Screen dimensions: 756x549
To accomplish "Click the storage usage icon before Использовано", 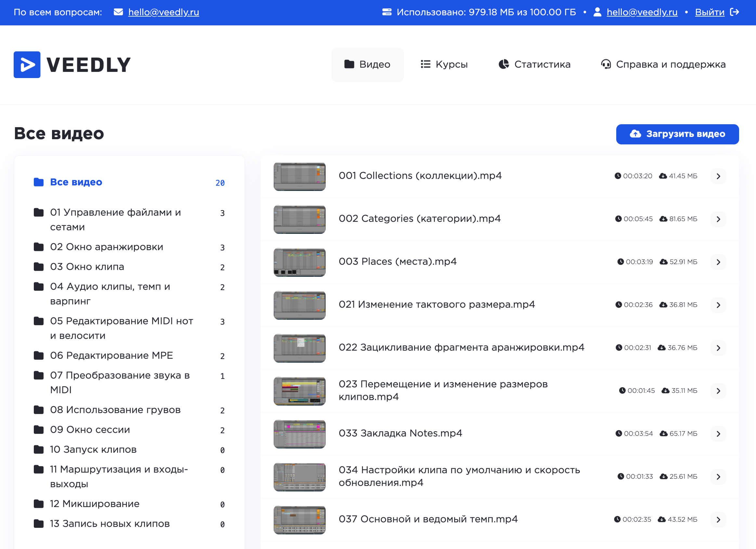I will pyautogui.click(x=387, y=12).
